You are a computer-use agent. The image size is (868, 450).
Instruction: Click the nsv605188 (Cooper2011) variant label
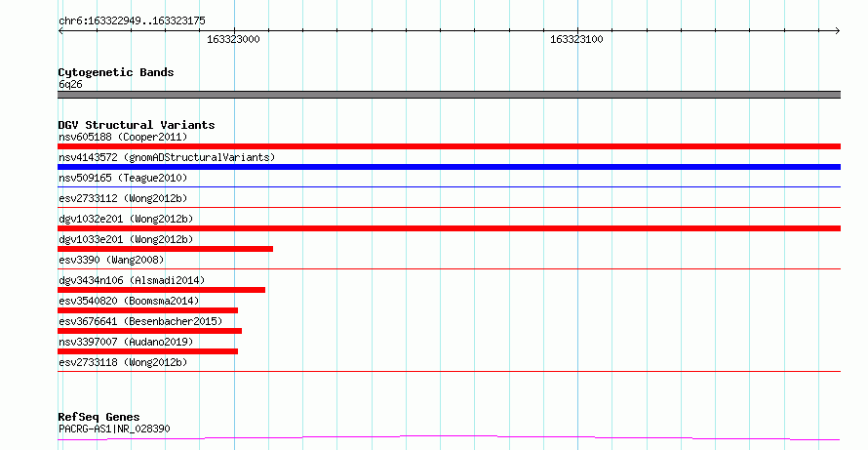click(123, 137)
